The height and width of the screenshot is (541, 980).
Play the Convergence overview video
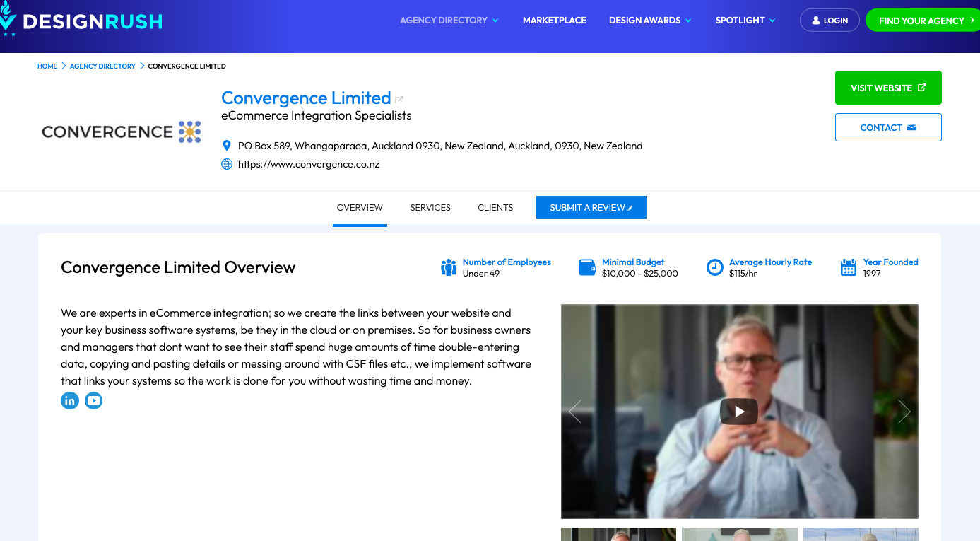pos(739,412)
